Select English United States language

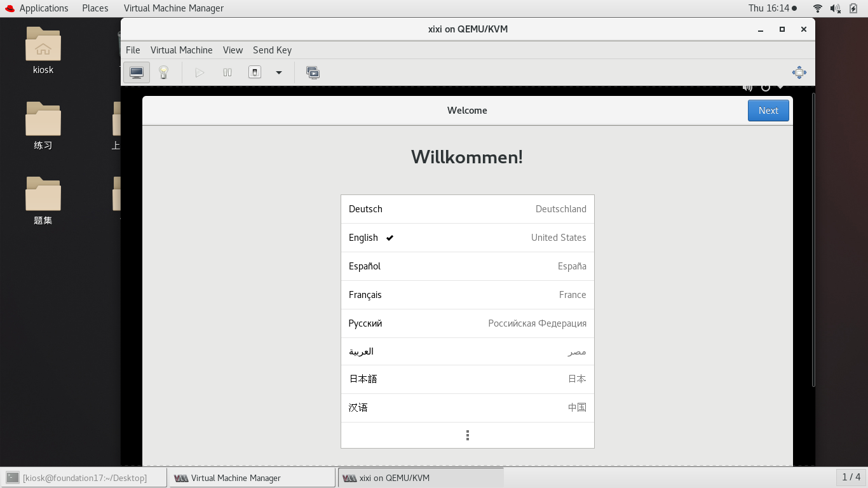click(x=468, y=238)
